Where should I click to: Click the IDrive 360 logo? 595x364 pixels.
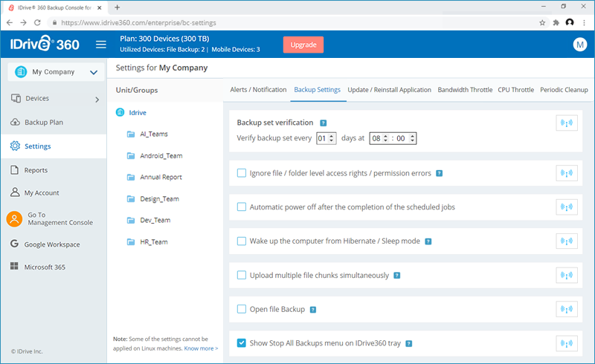pyautogui.click(x=45, y=44)
